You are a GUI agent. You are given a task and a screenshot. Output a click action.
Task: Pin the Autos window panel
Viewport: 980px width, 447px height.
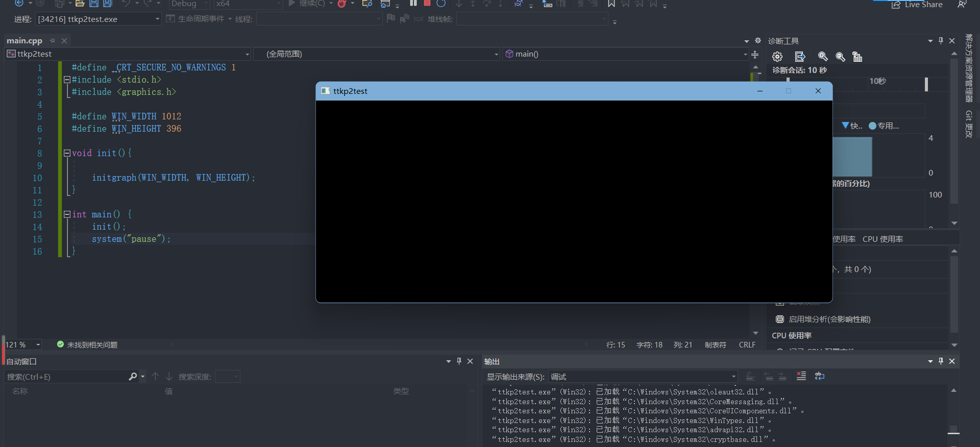click(x=459, y=361)
